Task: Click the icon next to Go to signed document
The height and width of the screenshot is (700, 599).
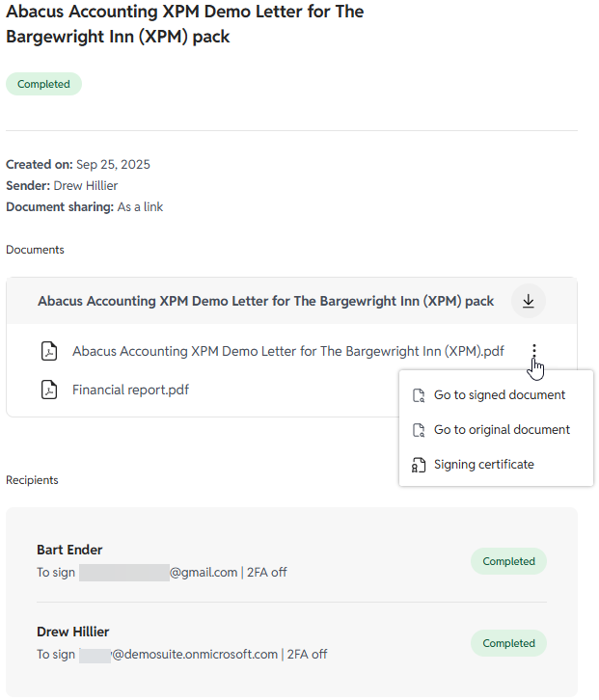Action: (x=419, y=395)
